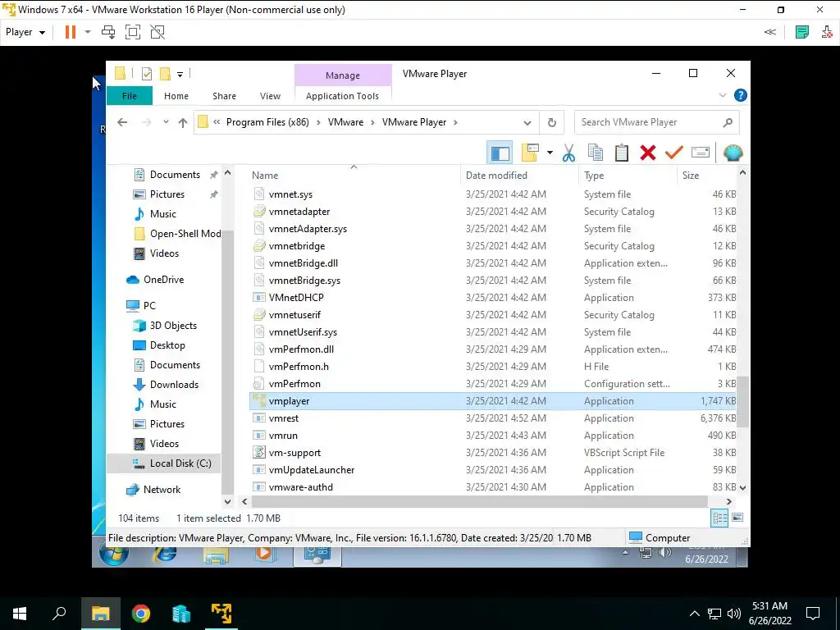Open dropdown arrow next to pause button
The image size is (840, 630).
click(x=88, y=32)
